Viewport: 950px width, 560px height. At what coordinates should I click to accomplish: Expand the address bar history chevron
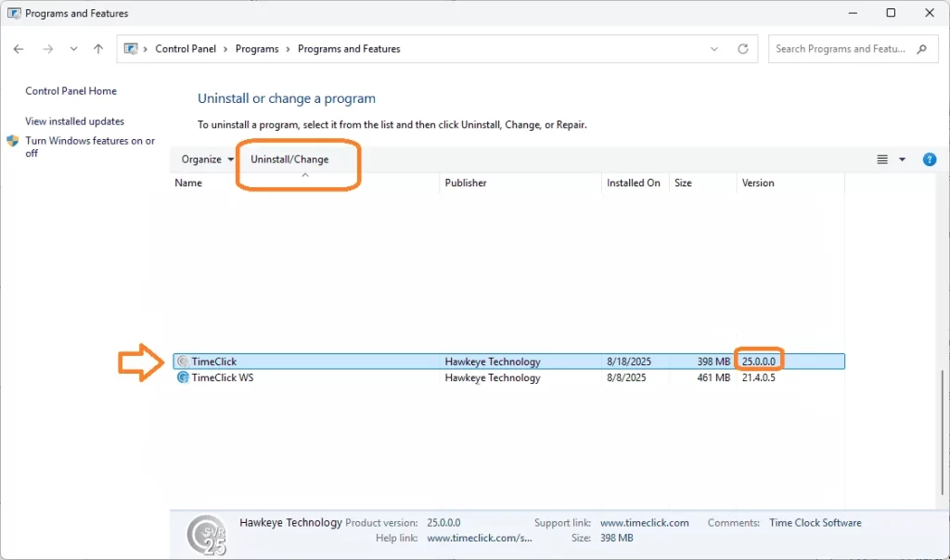coord(712,48)
